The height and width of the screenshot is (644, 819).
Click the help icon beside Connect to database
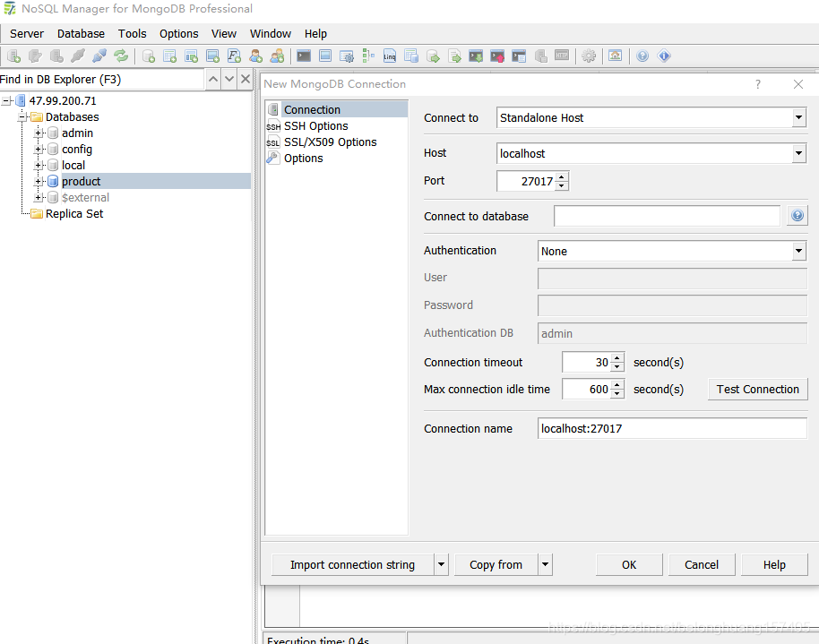[797, 215]
